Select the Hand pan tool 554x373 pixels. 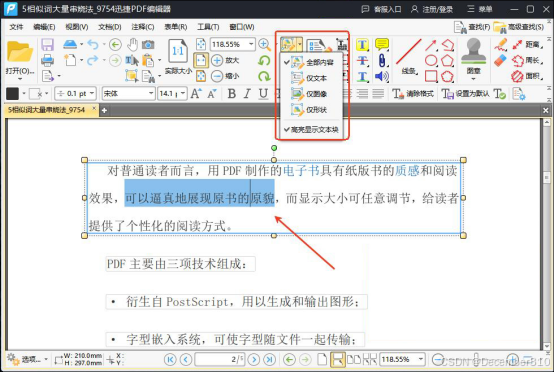coord(132,45)
